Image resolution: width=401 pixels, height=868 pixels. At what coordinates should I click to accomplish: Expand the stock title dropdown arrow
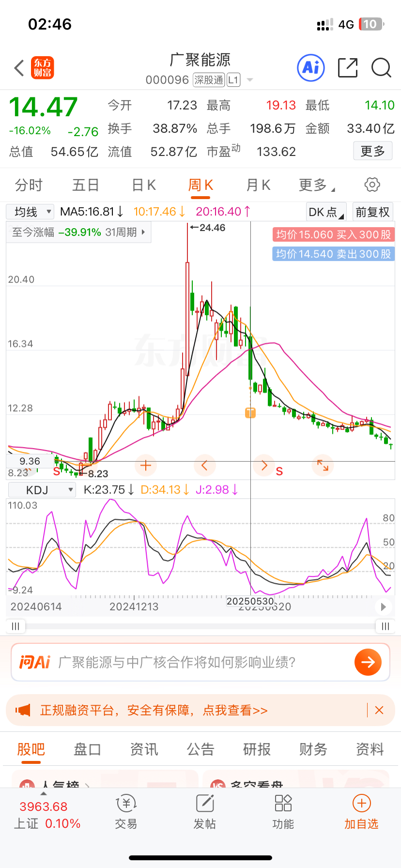pos(250,80)
